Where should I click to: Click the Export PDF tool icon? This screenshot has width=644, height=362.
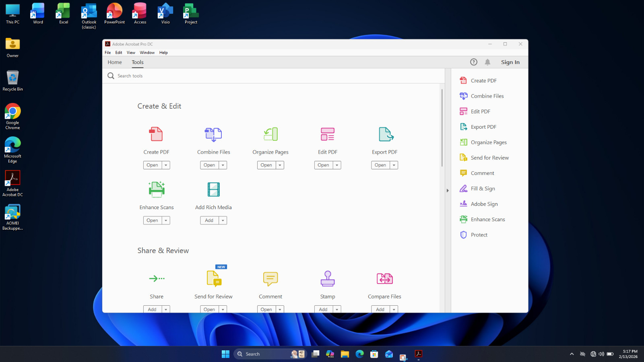pyautogui.click(x=386, y=134)
